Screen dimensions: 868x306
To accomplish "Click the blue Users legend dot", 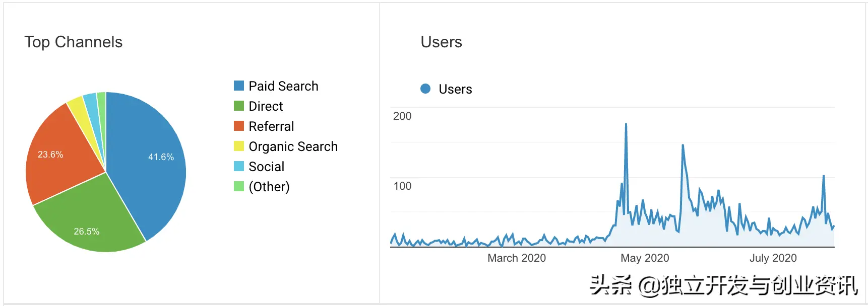I will pos(425,89).
